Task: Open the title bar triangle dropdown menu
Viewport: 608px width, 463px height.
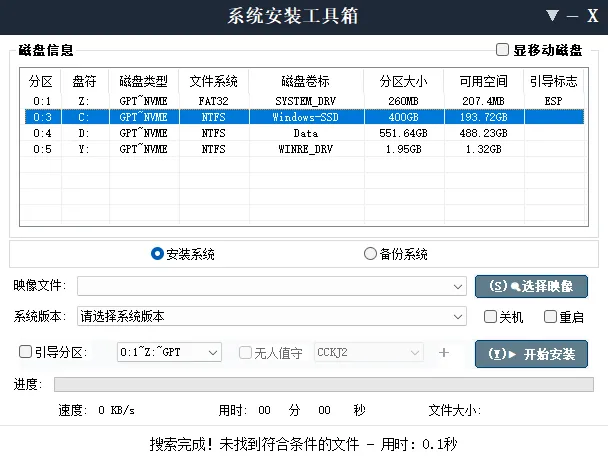Action: [x=552, y=16]
